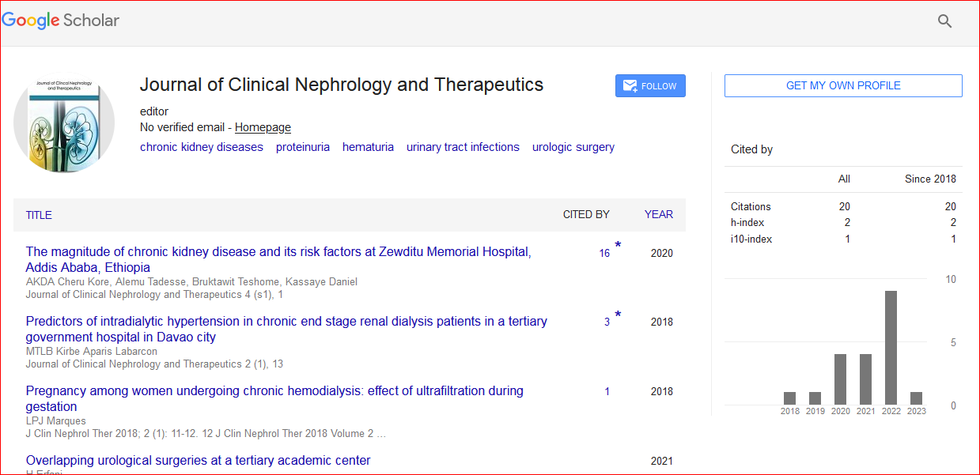The width and height of the screenshot is (980, 475).
Task: Click the Google Scholar logo
Action: pos(61,21)
